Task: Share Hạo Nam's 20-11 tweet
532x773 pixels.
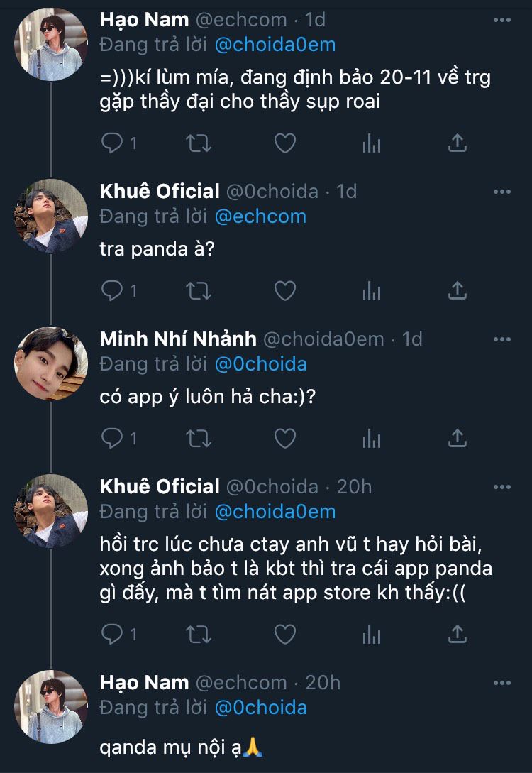Action: 458,143
